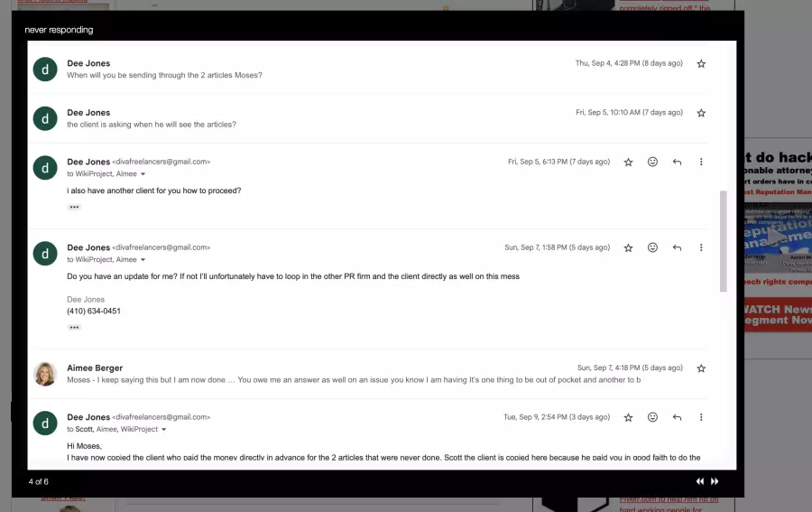Star the Sep 5 6:13 PM message
812x512 pixels.
click(x=629, y=163)
